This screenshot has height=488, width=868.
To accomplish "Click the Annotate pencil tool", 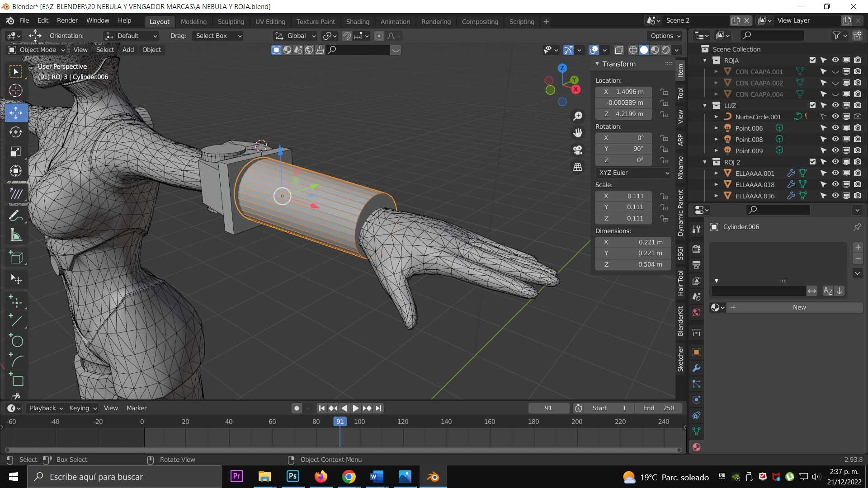I will click(x=16, y=216).
